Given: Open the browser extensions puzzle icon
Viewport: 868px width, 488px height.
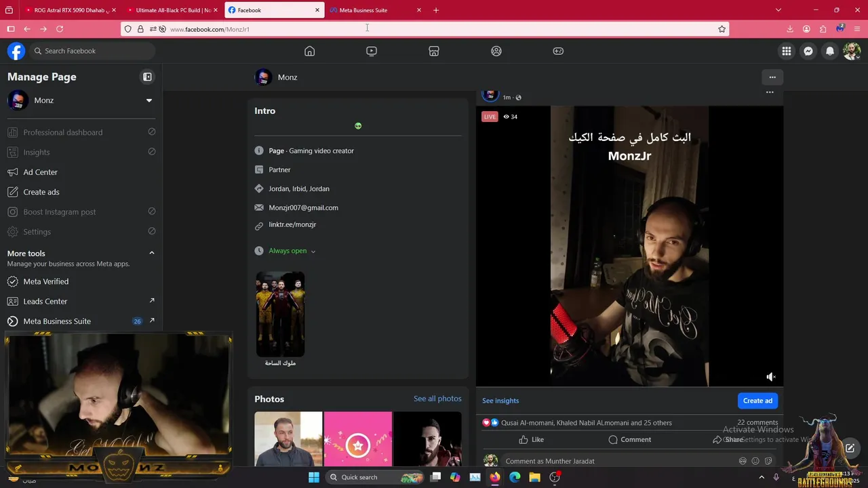Looking at the screenshot, I should coord(823,29).
